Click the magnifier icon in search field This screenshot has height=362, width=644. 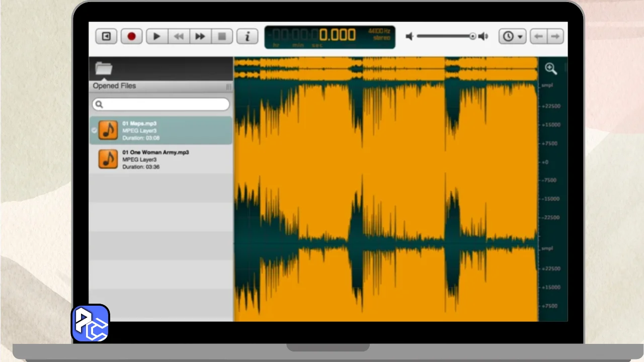[99, 105]
